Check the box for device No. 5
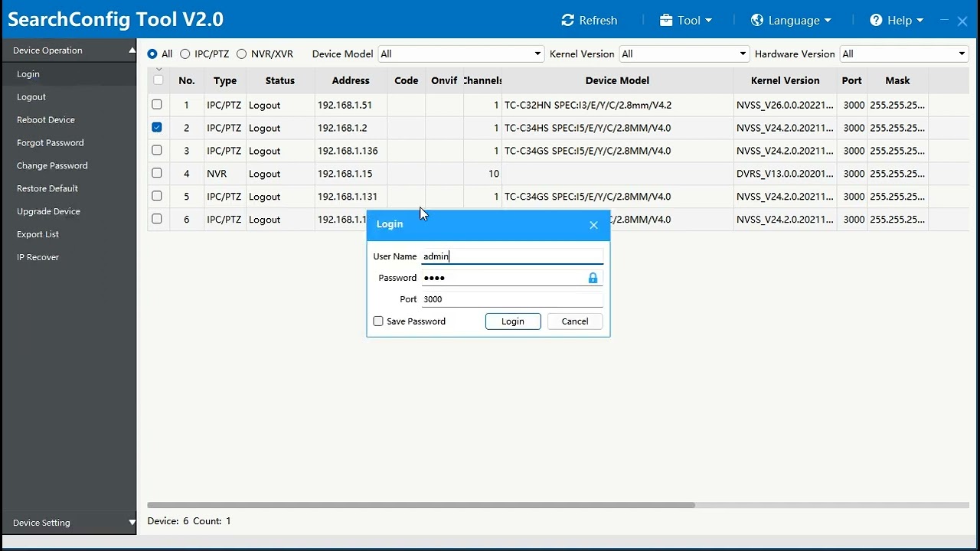 click(157, 197)
